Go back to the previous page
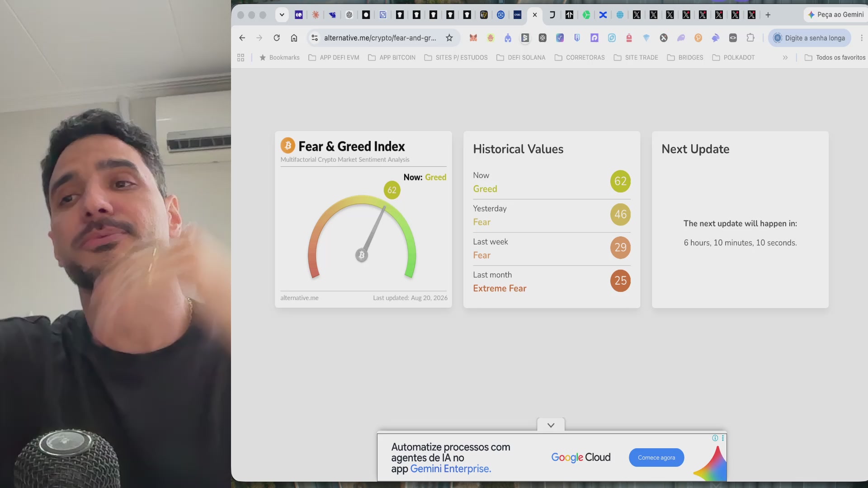Screen dimensions: 868x488 242,38
